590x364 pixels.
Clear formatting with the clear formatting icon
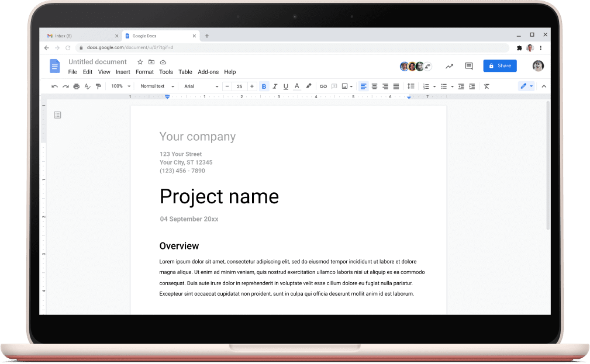[x=486, y=86]
